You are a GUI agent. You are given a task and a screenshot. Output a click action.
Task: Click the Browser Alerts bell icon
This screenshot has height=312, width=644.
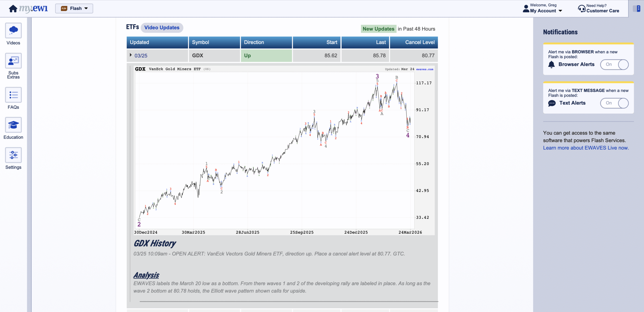[551, 65]
